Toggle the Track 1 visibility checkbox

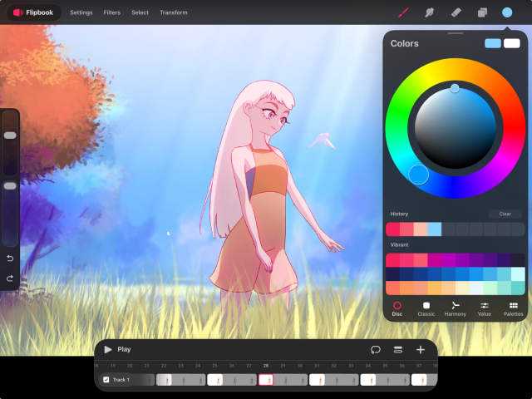click(106, 380)
